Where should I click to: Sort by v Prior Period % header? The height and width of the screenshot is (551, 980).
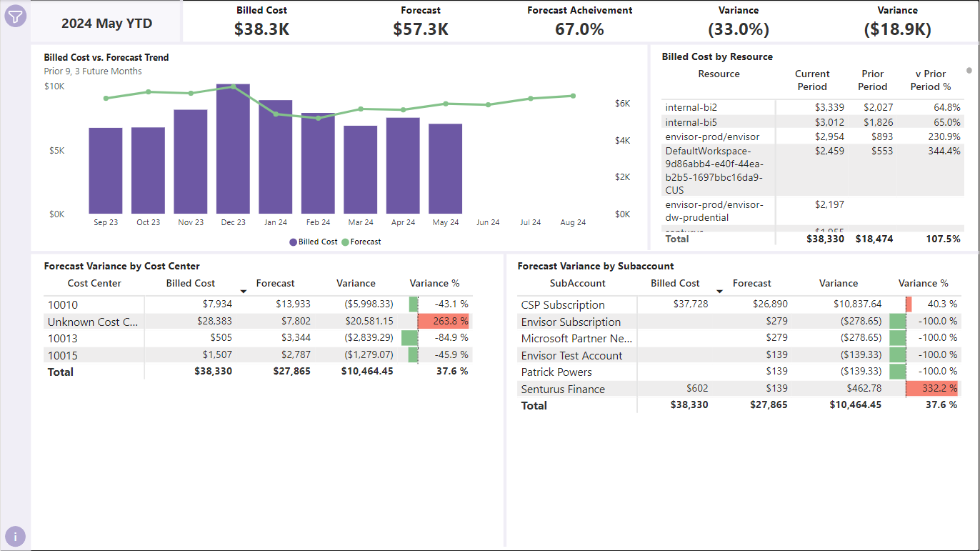click(x=931, y=80)
